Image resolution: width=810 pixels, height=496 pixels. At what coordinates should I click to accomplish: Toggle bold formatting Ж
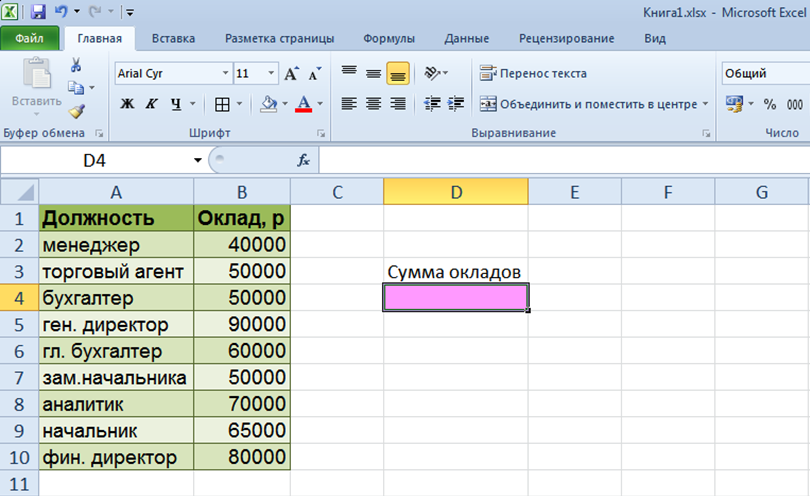click(x=127, y=104)
